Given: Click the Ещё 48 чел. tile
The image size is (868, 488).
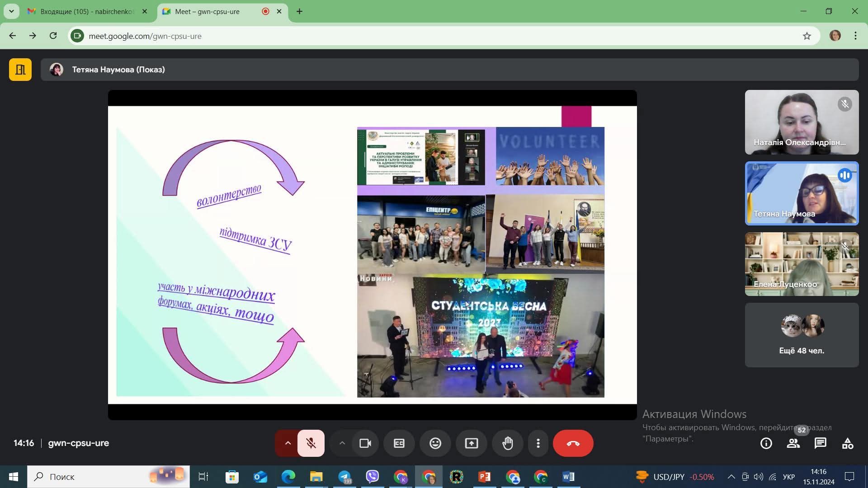Looking at the screenshot, I should pos(802,335).
